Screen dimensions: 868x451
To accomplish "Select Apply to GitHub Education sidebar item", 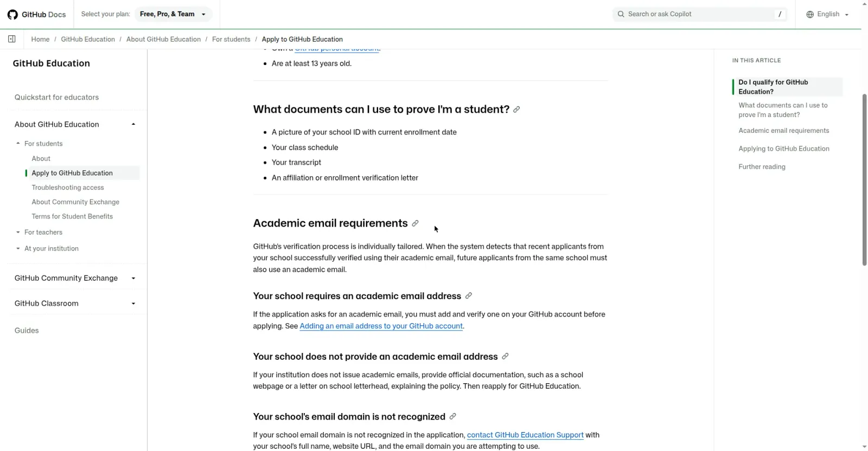I will click(72, 173).
